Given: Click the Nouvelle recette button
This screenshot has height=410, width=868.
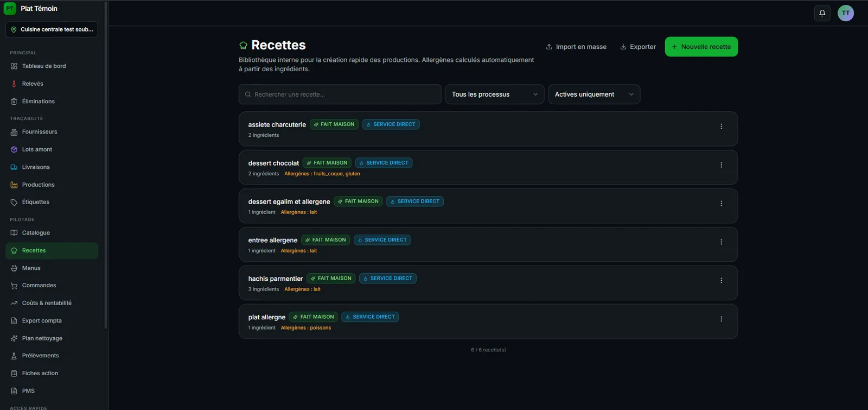Looking at the screenshot, I should [x=701, y=47].
